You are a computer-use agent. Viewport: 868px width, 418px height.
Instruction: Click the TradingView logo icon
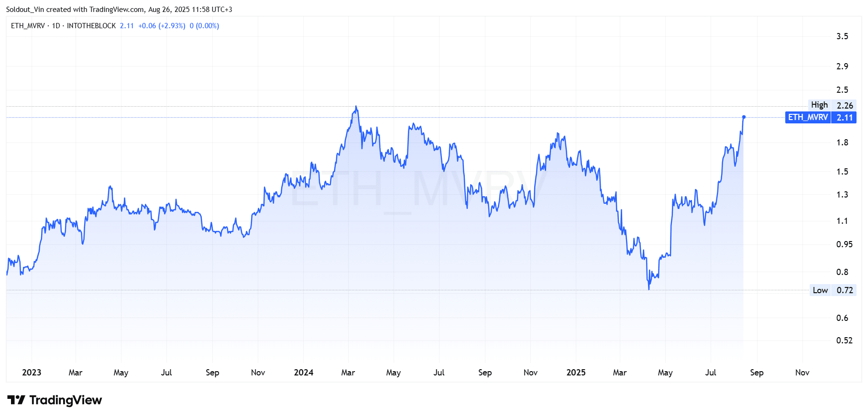(16, 400)
